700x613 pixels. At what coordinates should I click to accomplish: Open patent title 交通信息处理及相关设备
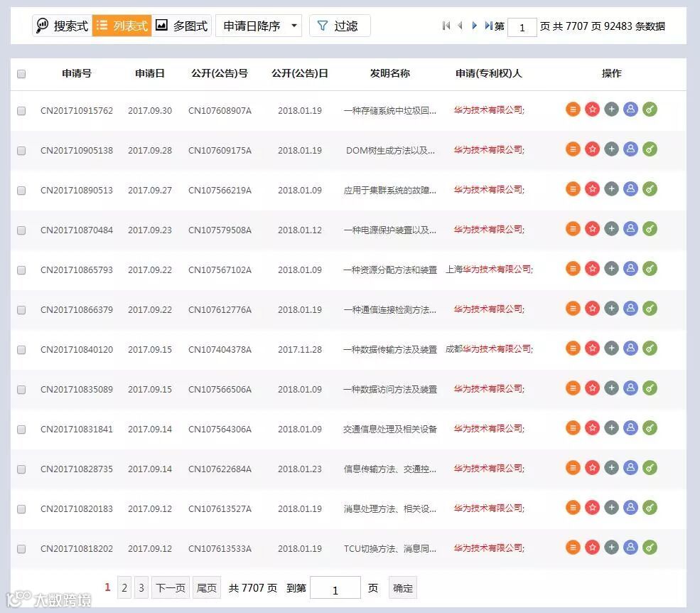point(389,429)
